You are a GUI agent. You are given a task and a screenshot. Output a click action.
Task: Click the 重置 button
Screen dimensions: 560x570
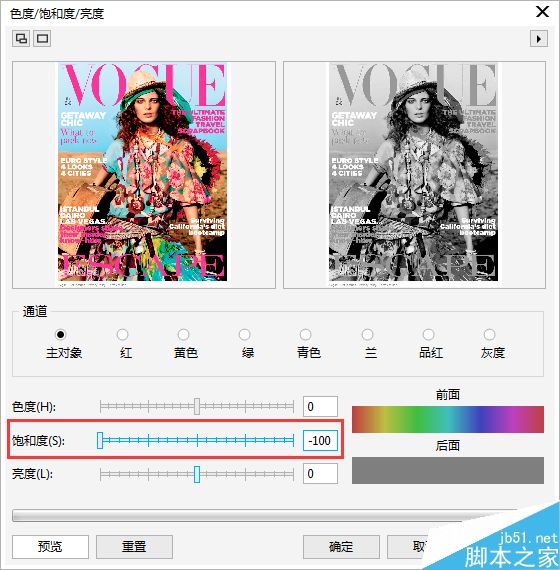[x=134, y=546]
